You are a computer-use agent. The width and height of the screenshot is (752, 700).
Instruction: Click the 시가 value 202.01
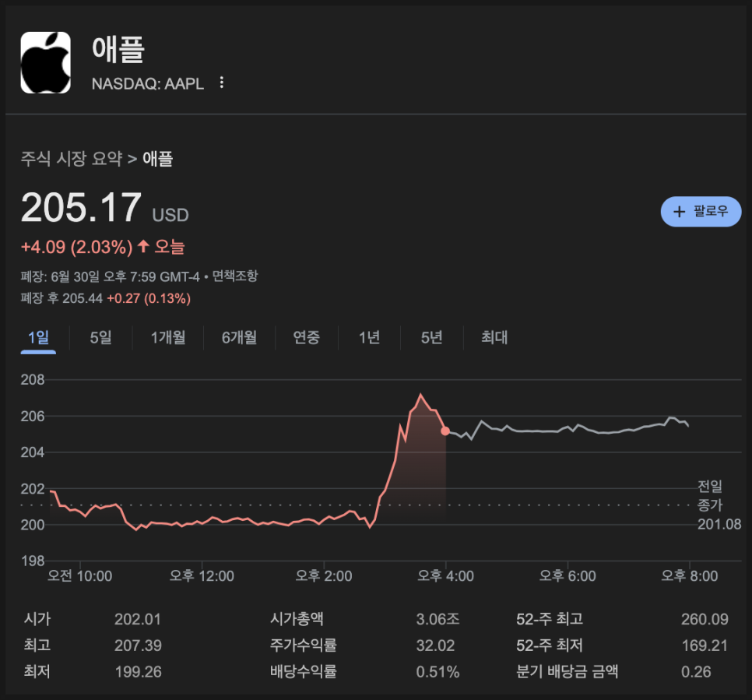coord(138,619)
